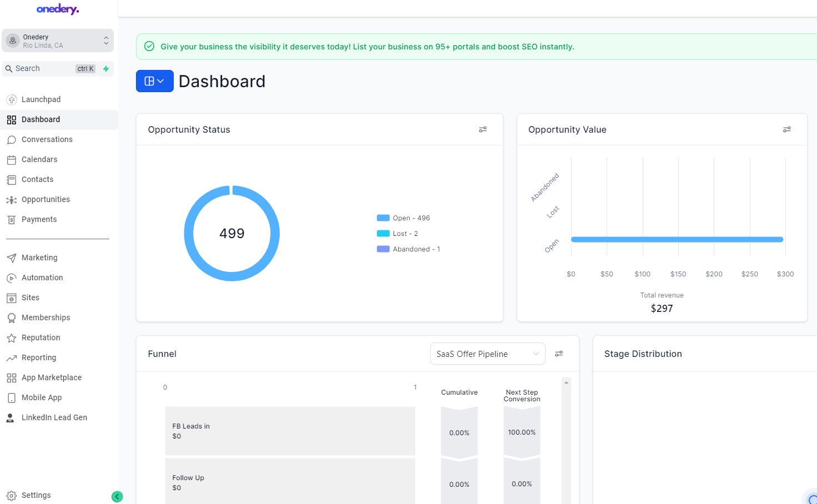Click the green lightning quick actions icon
The width and height of the screenshot is (817, 504).
coord(106,69)
